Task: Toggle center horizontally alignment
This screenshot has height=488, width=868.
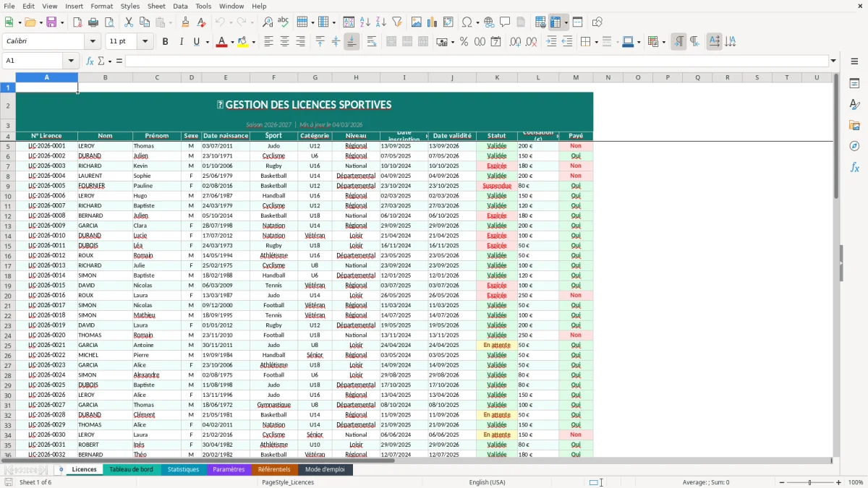Action: pos(284,42)
